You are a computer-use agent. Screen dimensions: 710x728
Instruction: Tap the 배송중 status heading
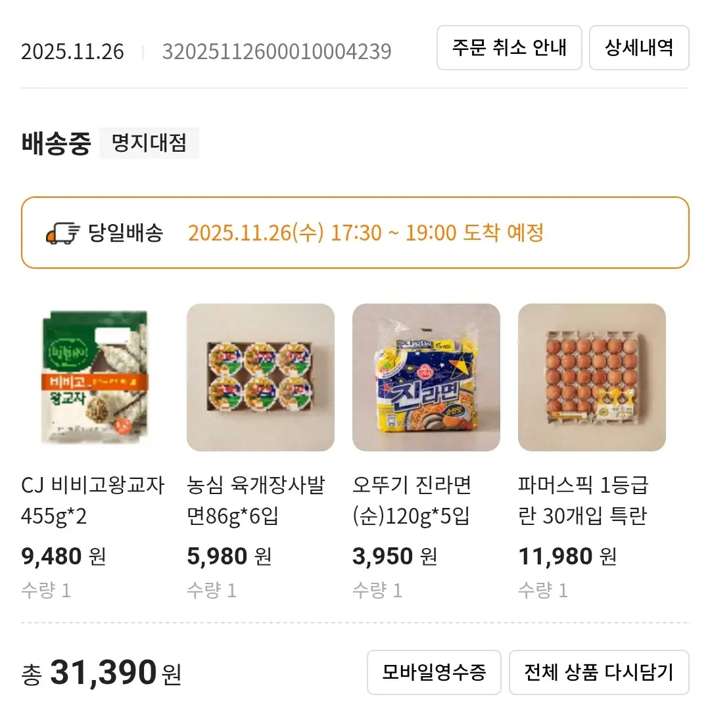(55, 143)
